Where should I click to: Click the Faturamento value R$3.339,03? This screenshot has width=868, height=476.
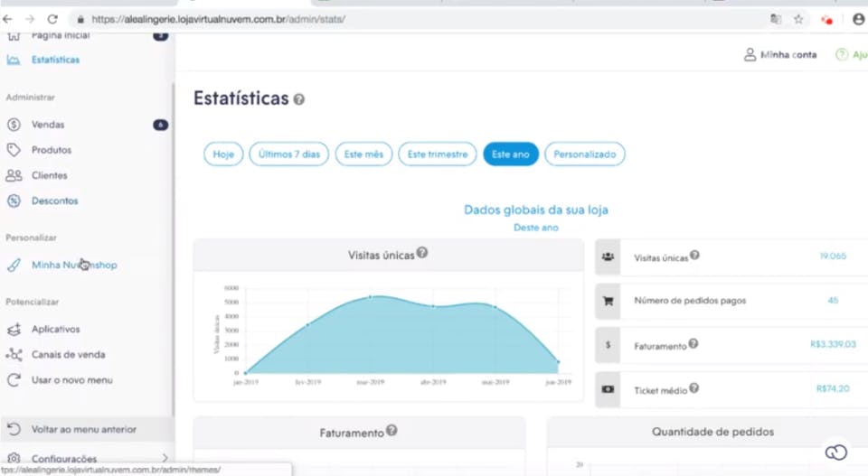point(833,344)
